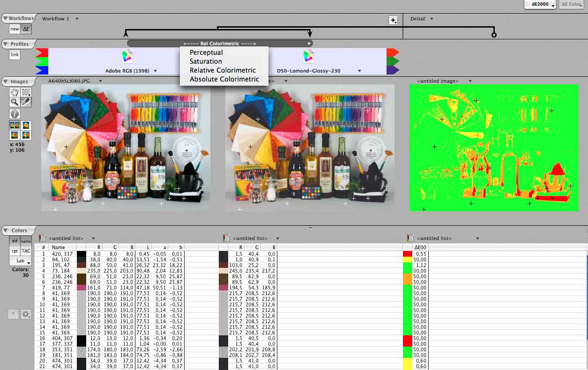Collapse the Colors section
Screen dimensions: 588x370
(x=6, y=230)
